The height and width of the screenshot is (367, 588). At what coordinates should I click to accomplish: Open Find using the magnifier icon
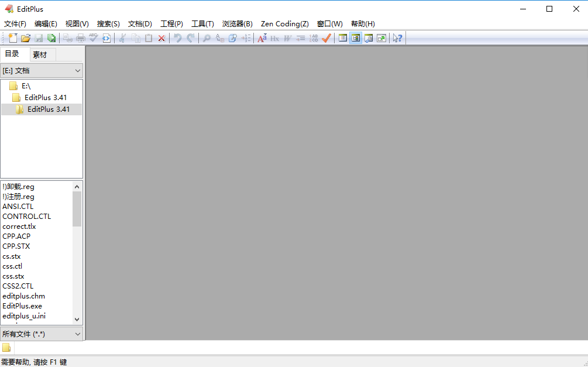click(x=206, y=37)
